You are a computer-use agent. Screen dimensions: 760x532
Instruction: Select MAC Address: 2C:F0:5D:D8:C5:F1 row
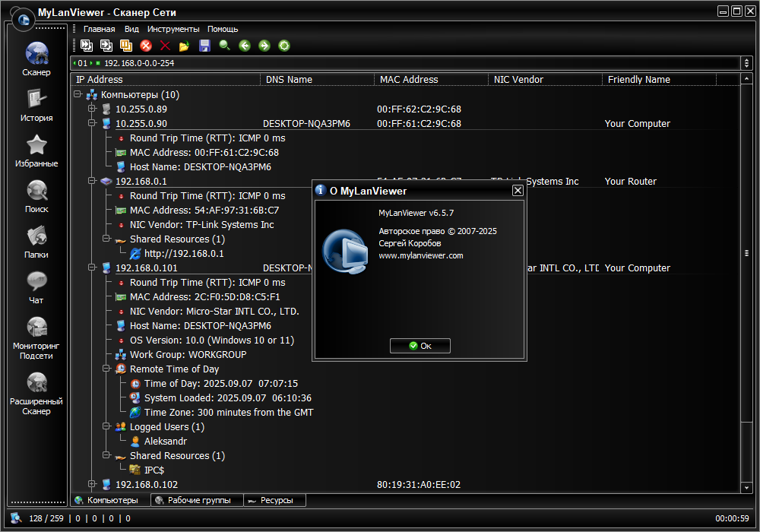(x=205, y=296)
